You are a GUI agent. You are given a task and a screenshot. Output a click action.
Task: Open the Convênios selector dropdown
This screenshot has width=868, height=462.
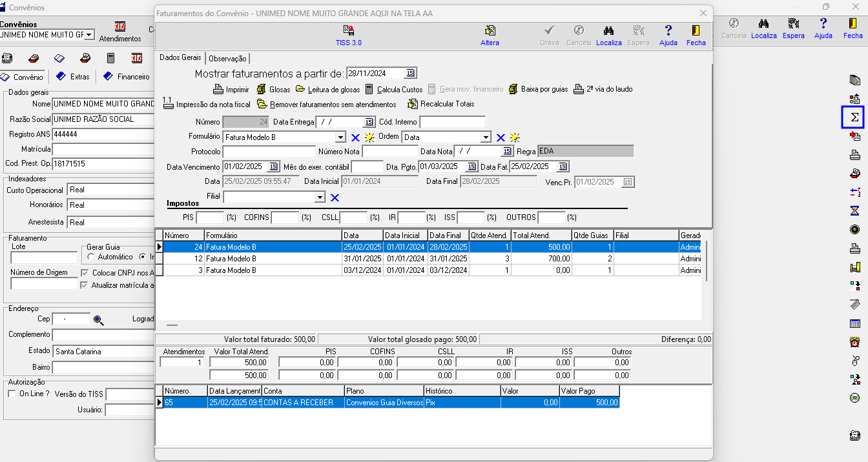89,35
